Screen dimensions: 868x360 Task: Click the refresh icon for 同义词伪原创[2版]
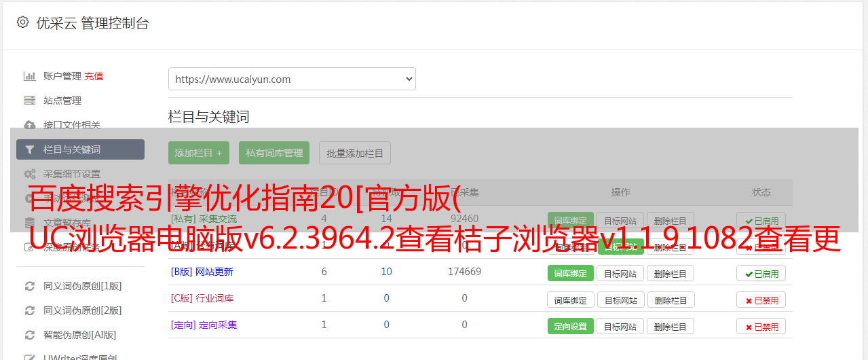click(x=29, y=310)
